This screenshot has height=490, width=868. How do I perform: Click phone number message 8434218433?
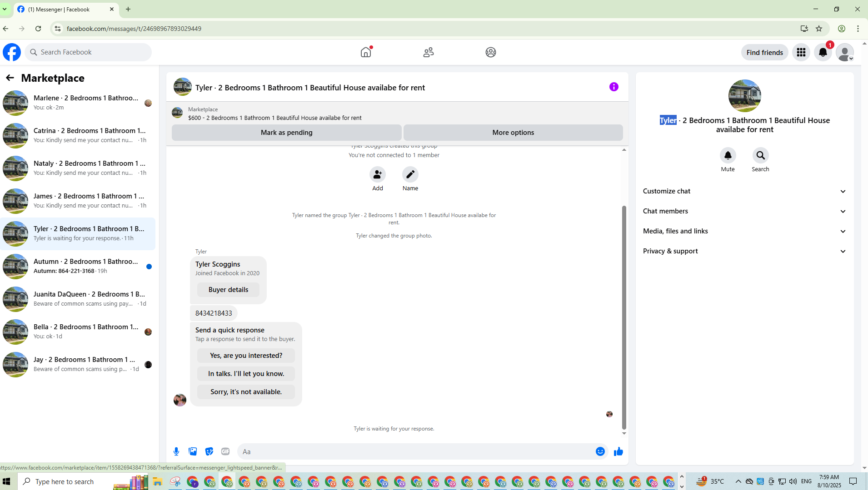coord(214,313)
